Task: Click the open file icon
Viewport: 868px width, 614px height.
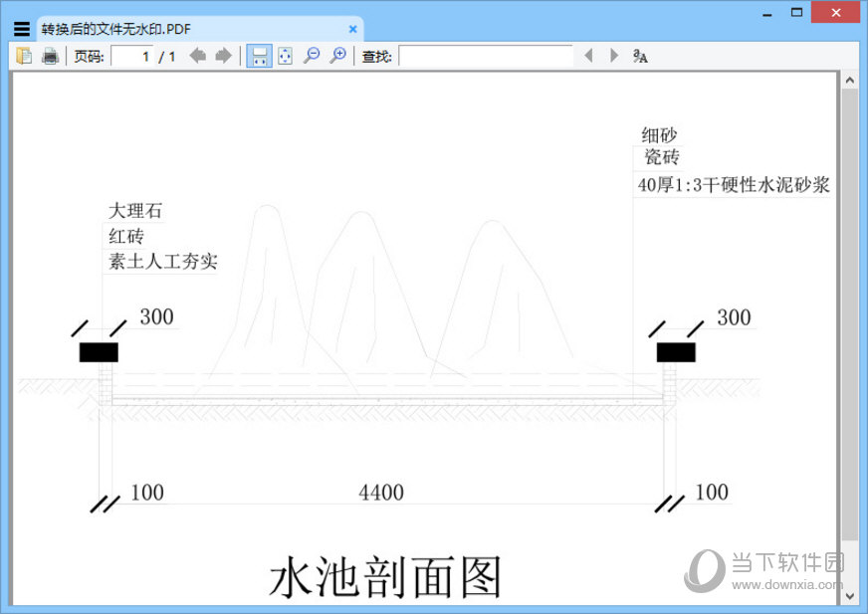Action: click(x=24, y=56)
